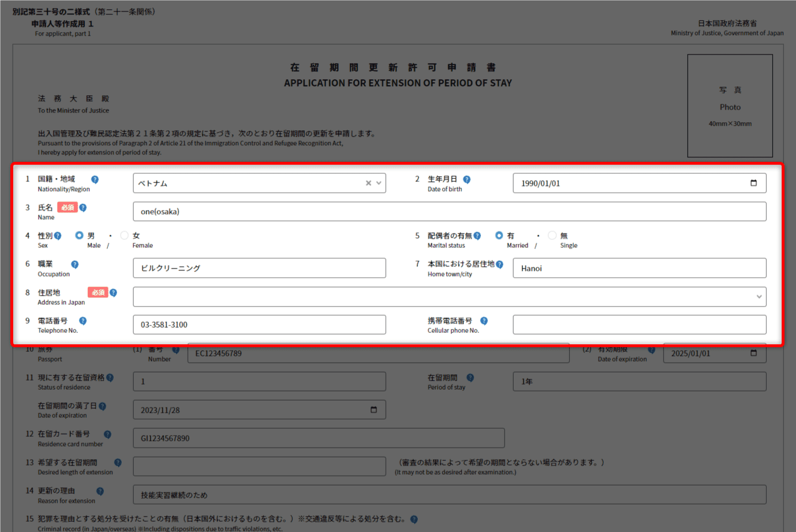Image resolution: width=796 pixels, height=532 pixels.
Task: Click help icon next to Occupation label
Action: (75, 265)
